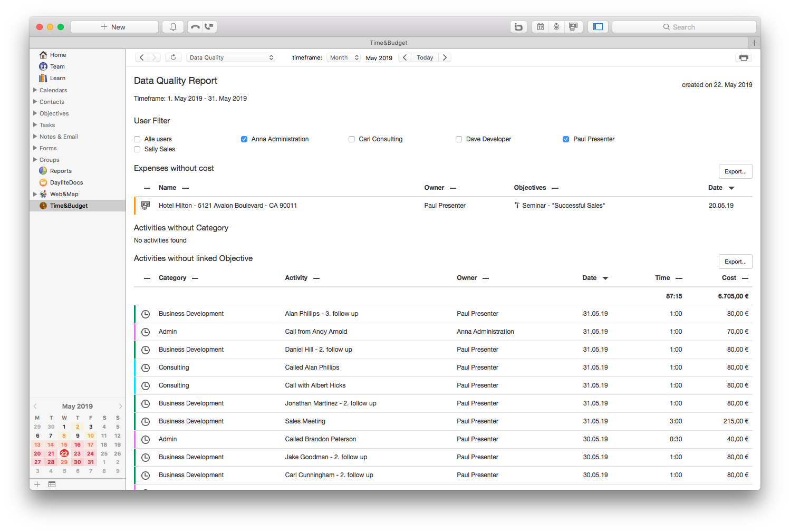
Task: Click the New button
Action: click(114, 27)
